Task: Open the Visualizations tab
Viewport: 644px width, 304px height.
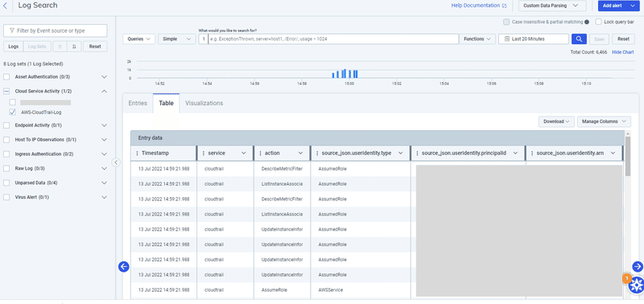Action: tap(204, 103)
